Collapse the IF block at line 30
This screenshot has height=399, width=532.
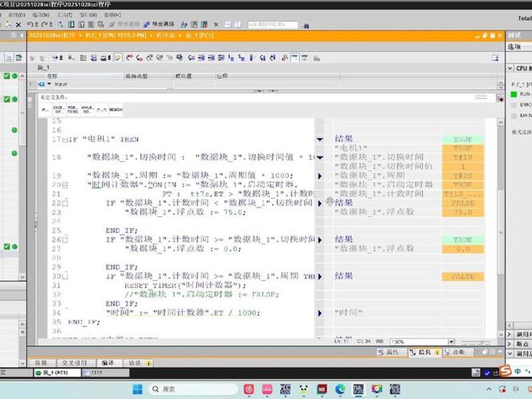tap(65, 276)
